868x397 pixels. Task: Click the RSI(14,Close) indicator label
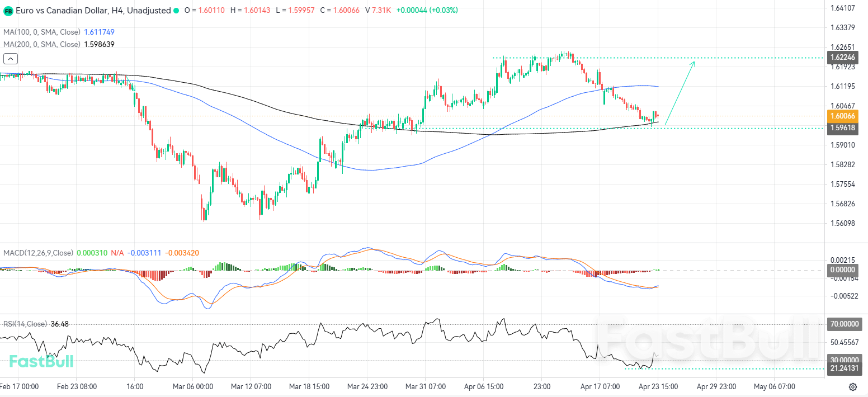coord(25,324)
